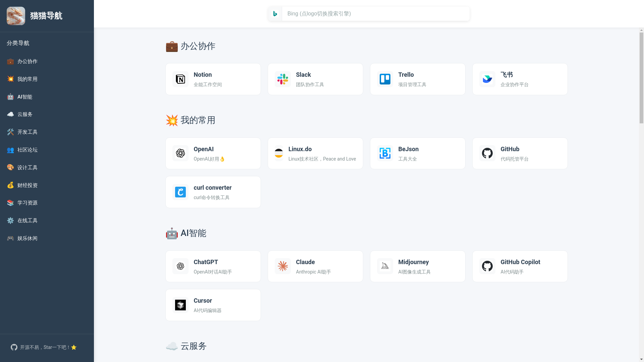
Task: Open the 飞书 link title
Action: tap(506, 75)
